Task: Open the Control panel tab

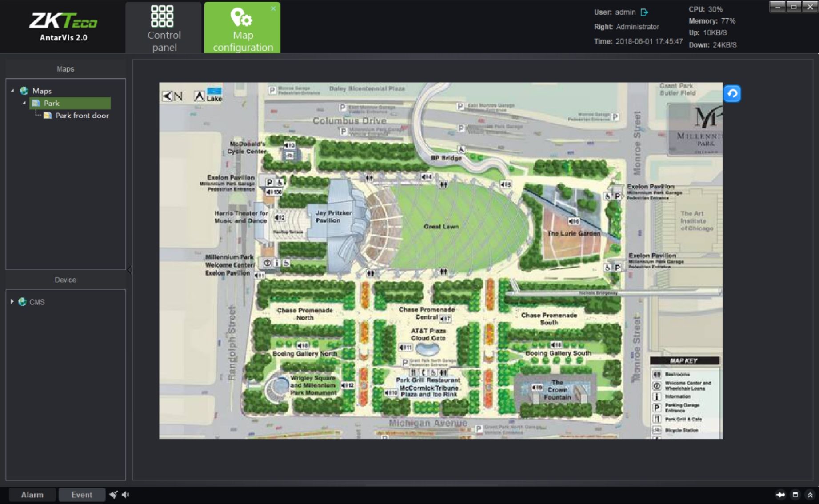Action: [x=164, y=28]
